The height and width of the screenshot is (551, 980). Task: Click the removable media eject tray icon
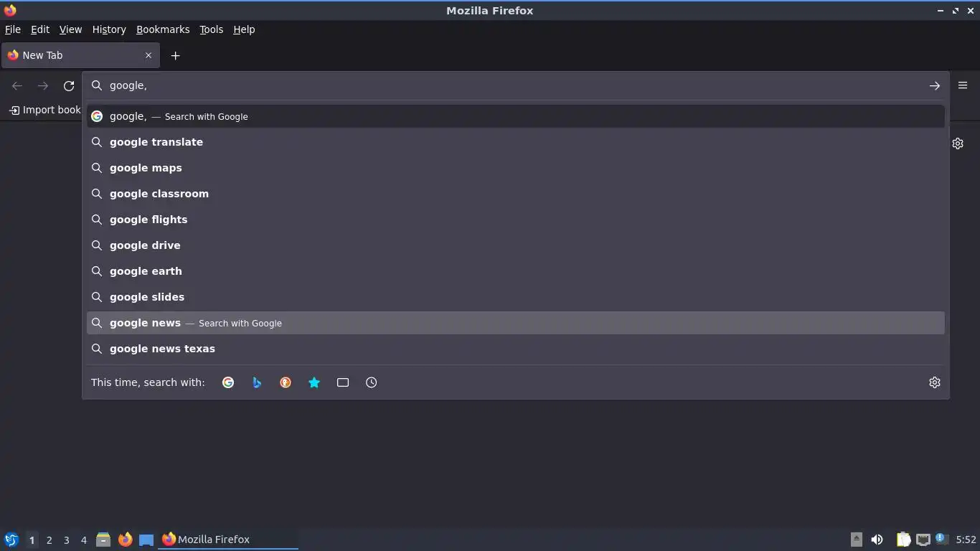click(856, 540)
